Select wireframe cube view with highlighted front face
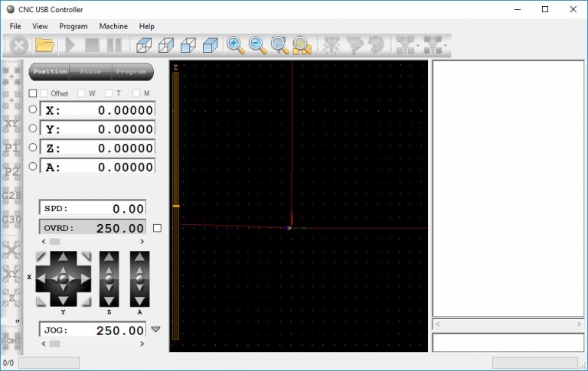The image size is (588, 371). tap(188, 45)
